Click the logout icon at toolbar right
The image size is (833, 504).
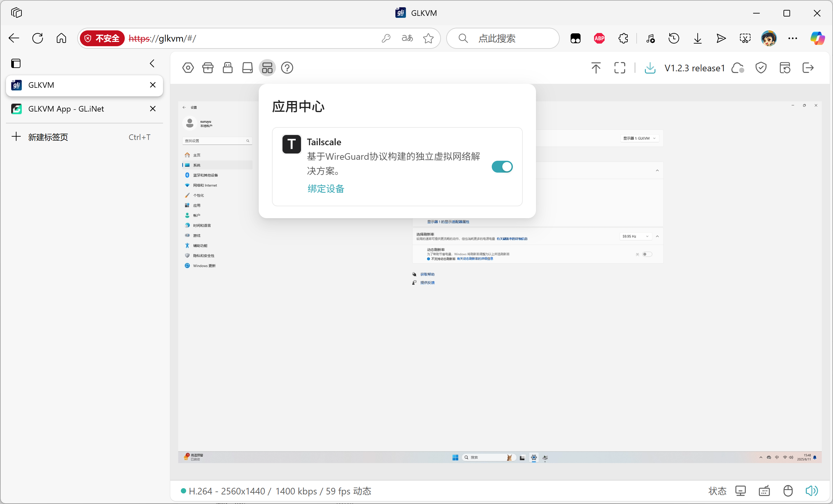[x=808, y=68]
